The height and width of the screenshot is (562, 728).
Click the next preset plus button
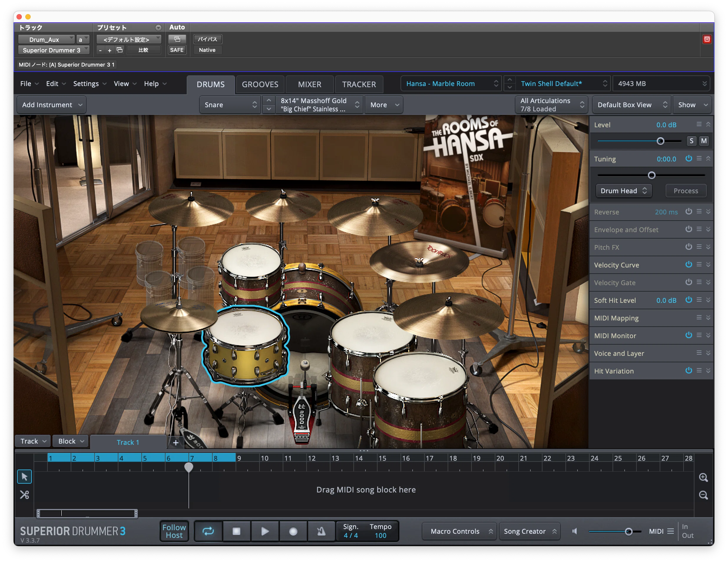109,50
